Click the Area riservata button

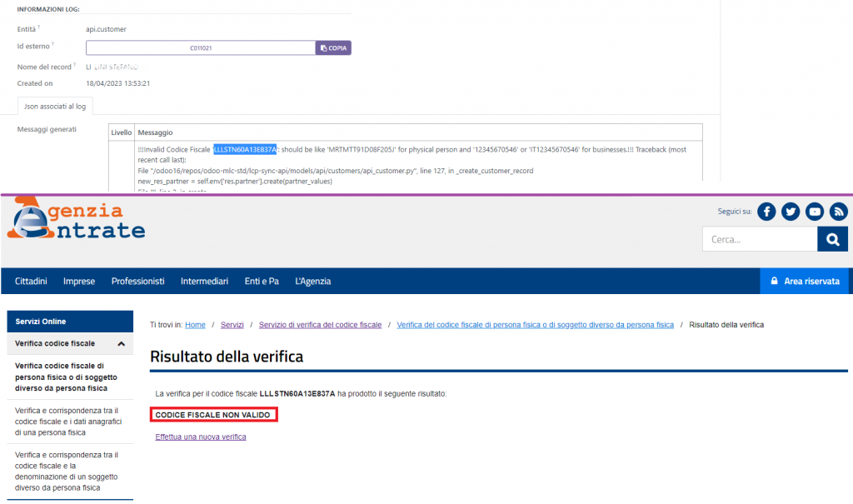805,282
